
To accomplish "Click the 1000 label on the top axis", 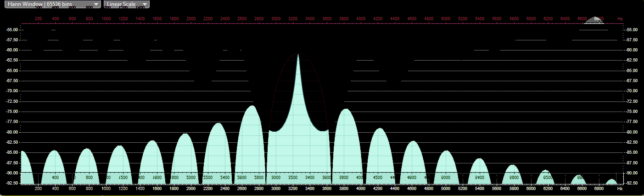I will 106,19.
